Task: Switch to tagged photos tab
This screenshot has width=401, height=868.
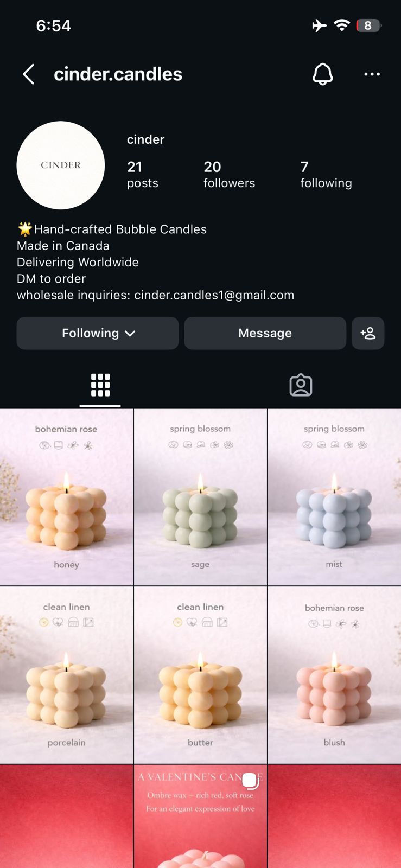Action: 301,385
